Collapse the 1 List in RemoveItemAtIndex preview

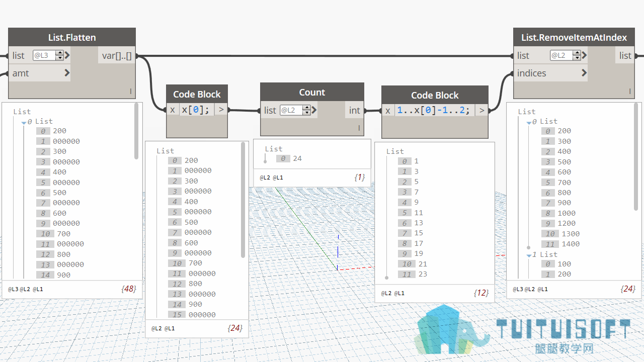[529, 255]
